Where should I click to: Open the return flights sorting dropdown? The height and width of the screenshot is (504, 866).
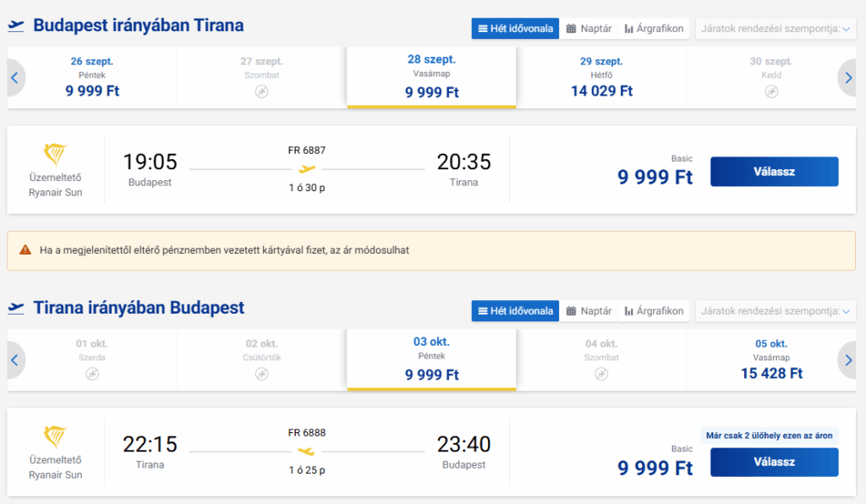click(776, 311)
